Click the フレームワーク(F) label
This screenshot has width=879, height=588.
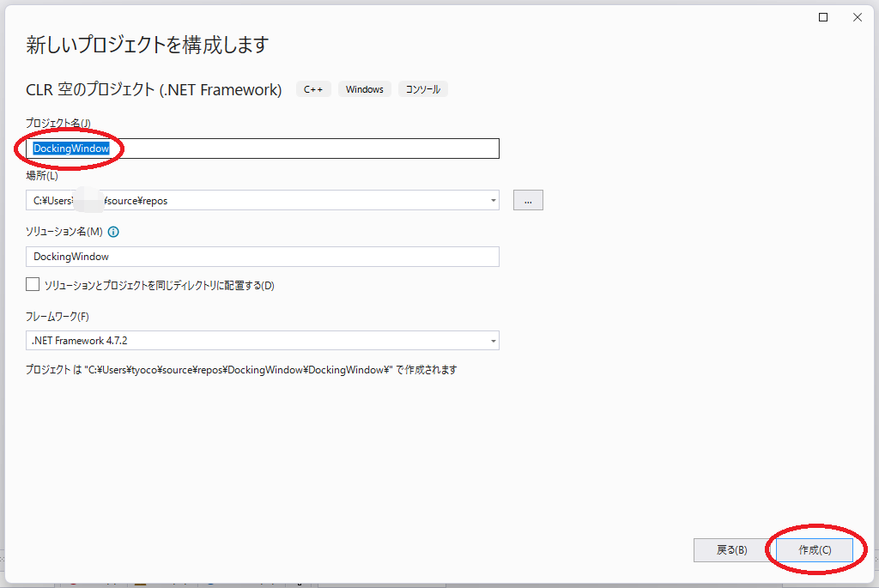point(58,317)
